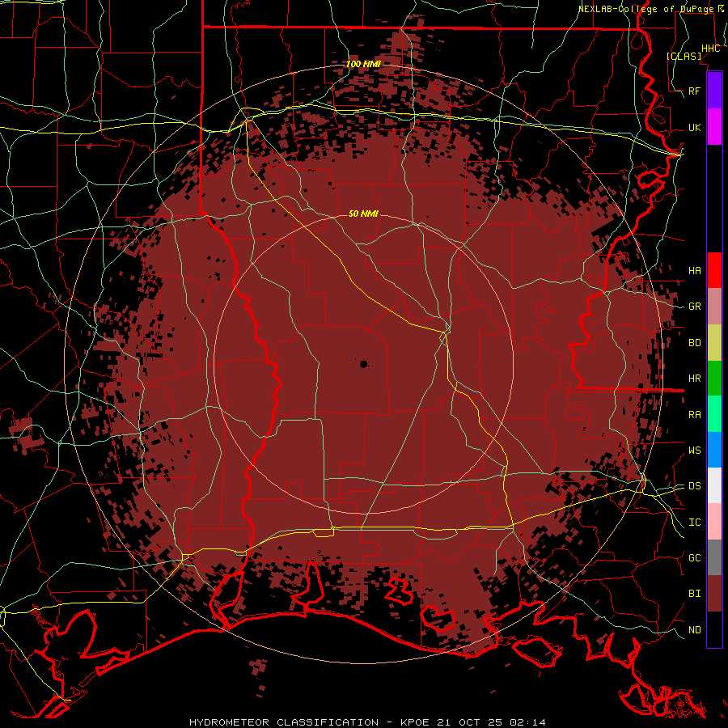The image size is (728, 728).
Task: Click the red HA legend color swatch
Action: [x=714, y=270]
